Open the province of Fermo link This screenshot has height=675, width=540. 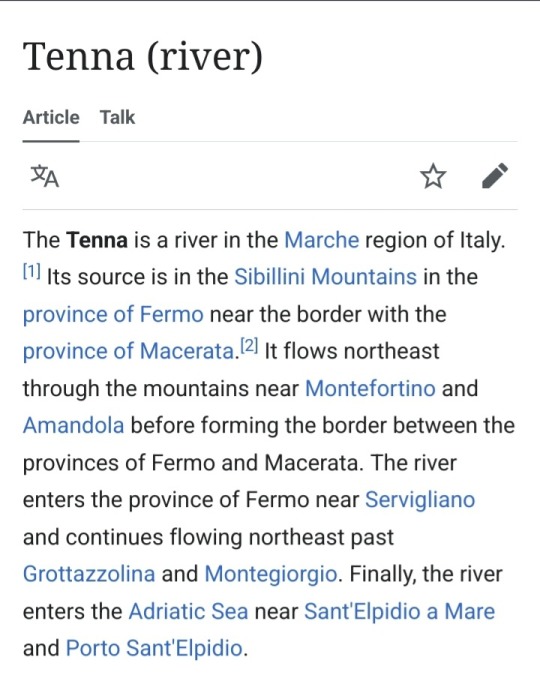click(x=113, y=314)
